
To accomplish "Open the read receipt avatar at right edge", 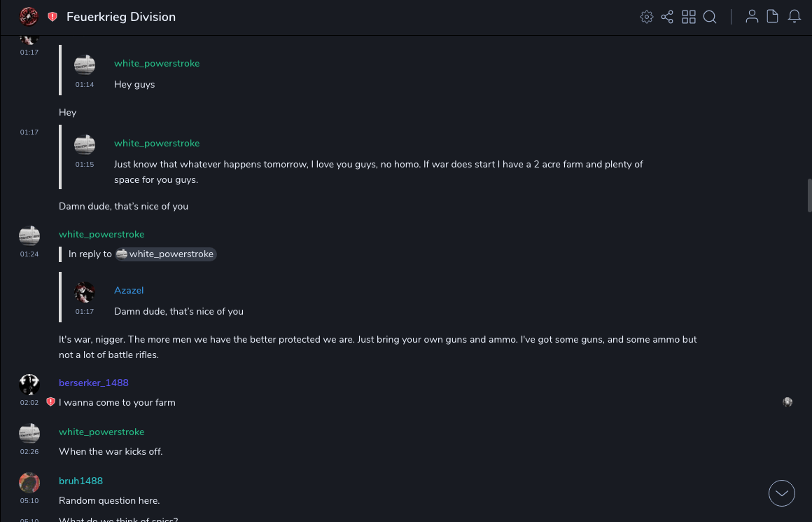I will tap(787, 402).
